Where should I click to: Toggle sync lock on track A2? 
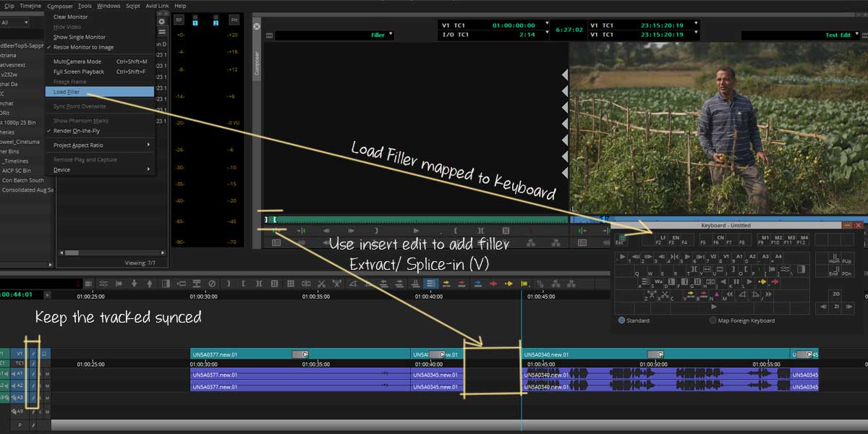click(33, 386)
